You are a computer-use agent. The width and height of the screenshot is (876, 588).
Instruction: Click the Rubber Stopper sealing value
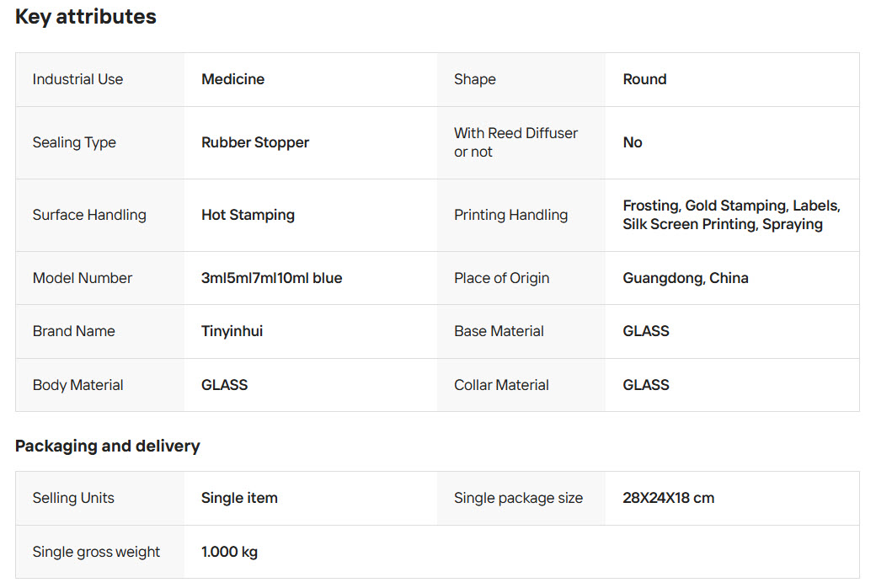pyautogui.click(x=254, y=142)
